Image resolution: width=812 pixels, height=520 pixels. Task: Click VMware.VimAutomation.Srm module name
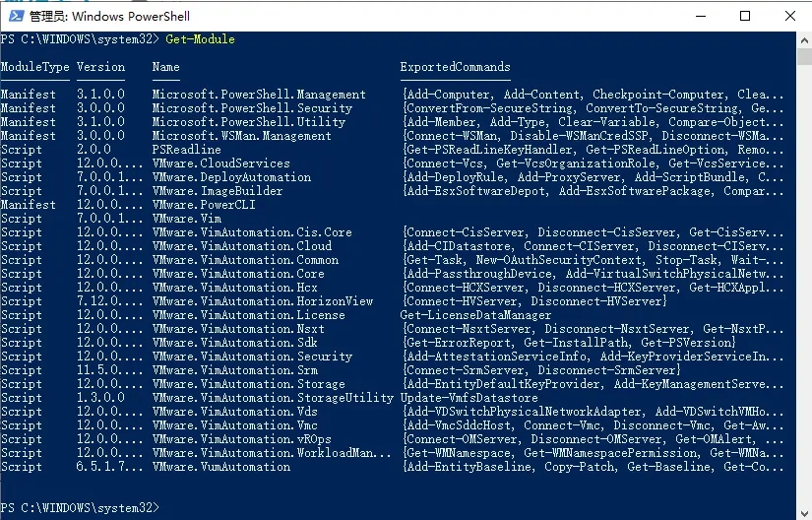point(235,370)
